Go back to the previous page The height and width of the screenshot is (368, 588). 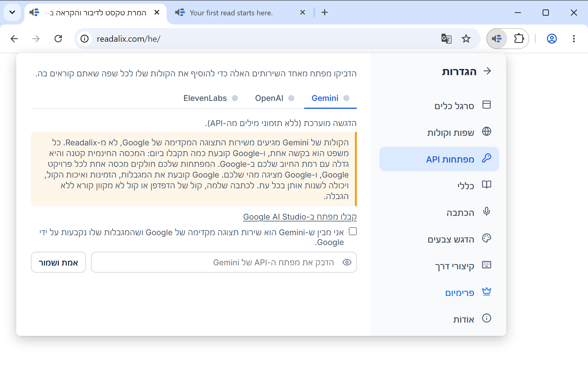(14, 39)
